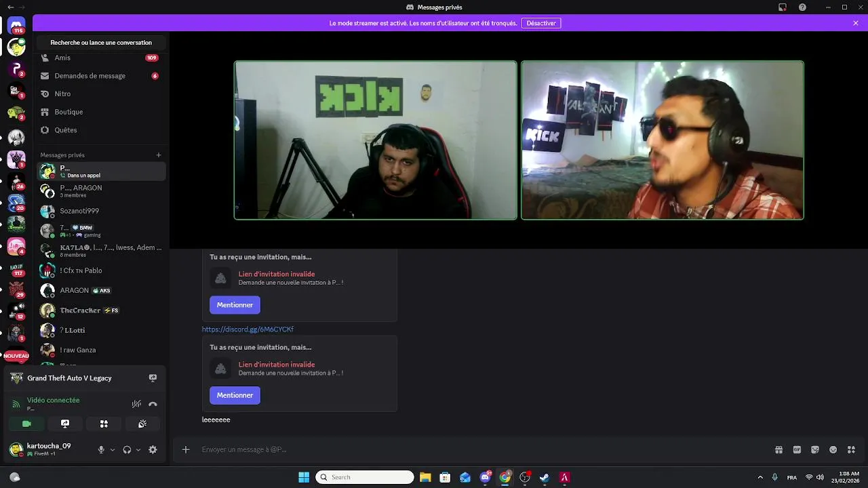The image size is (868, 488).
Task: Open the Boutique page
Action: [x=100, y=112]
